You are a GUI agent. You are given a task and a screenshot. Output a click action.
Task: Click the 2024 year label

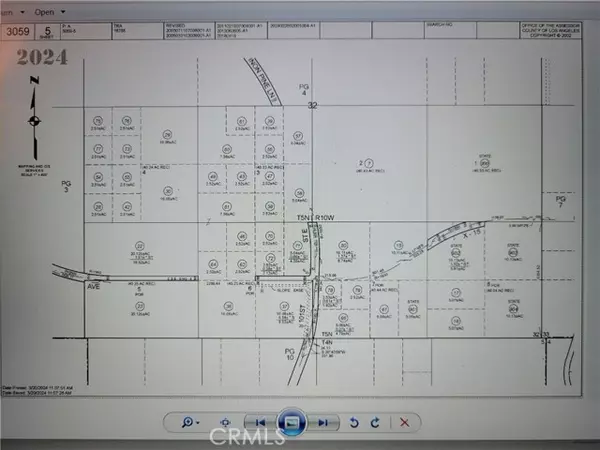40,58
